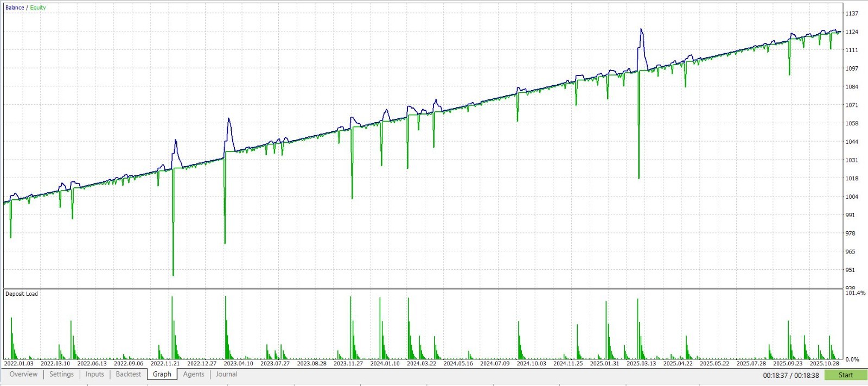Select the Backtest tab
The image size is (868, 386).
click(128, 374)
